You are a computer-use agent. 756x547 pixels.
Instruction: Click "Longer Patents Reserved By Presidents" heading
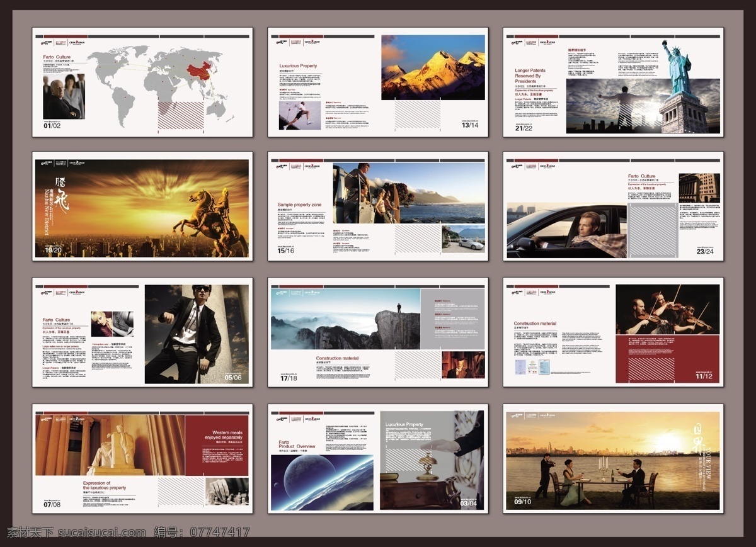[x=530, y=76]
